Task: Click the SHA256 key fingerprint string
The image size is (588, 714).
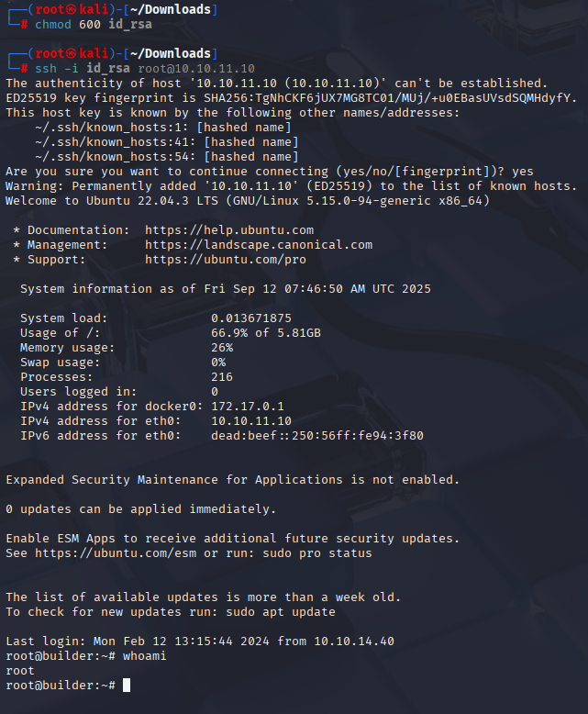Action: pyautogui.click(x=390, y=98)
